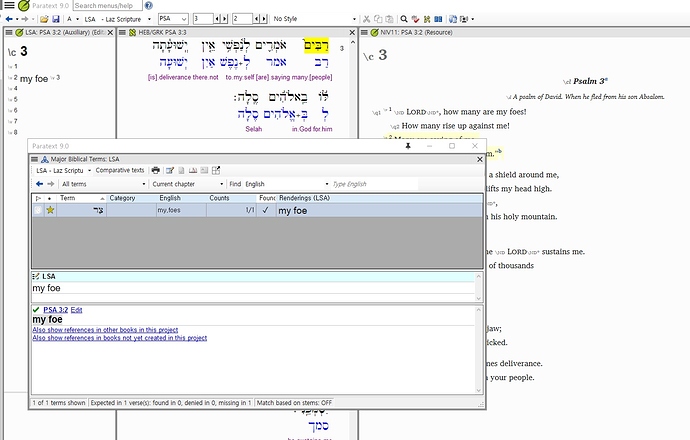The height and width of the screenshot is (440, 690).
Task: Open the LSA panel hamburger menu
Action: tap(8, 33)
